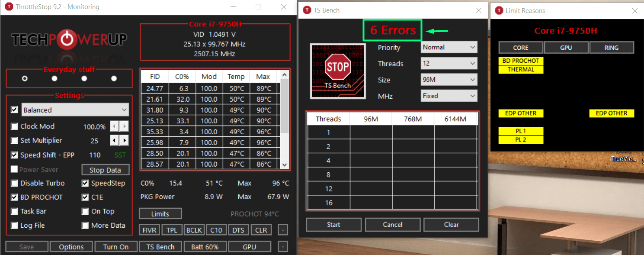This screenshot has width=644, height=255.
Task: Uncheck the BD PROCHOT option
Action: pyautogui.click(x=14, y=197)
